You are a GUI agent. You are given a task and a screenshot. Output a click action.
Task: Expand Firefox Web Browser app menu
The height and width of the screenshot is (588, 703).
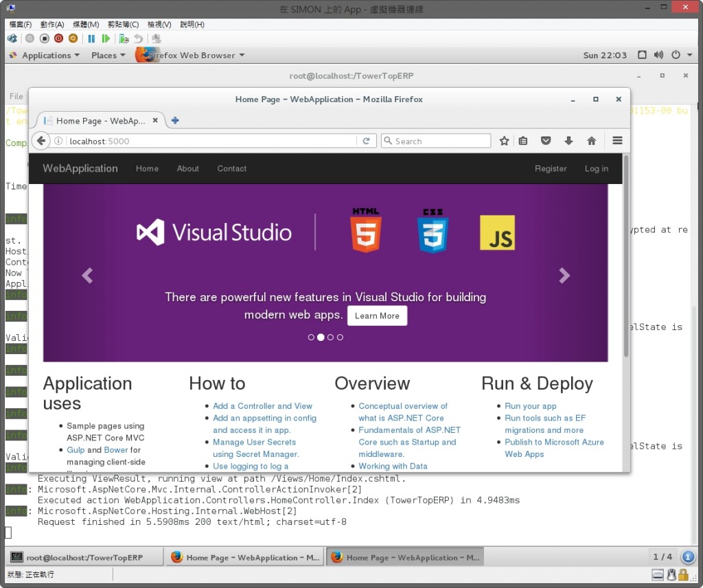point(191,55)
